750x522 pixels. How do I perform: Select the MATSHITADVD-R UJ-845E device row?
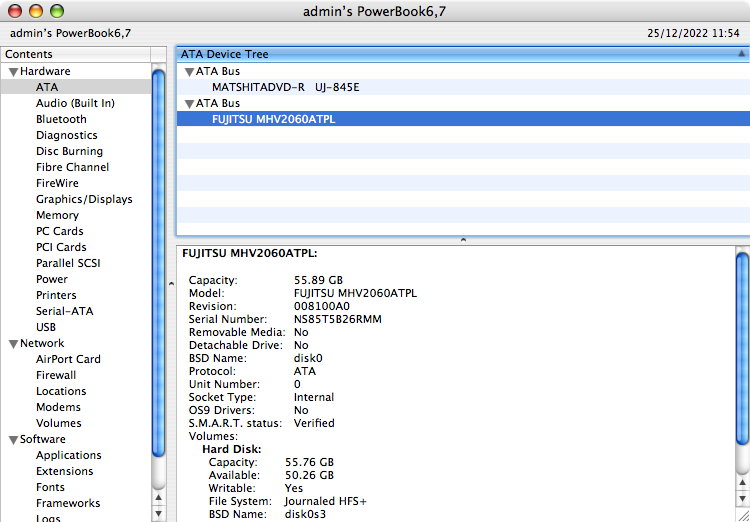pos(463,87)
